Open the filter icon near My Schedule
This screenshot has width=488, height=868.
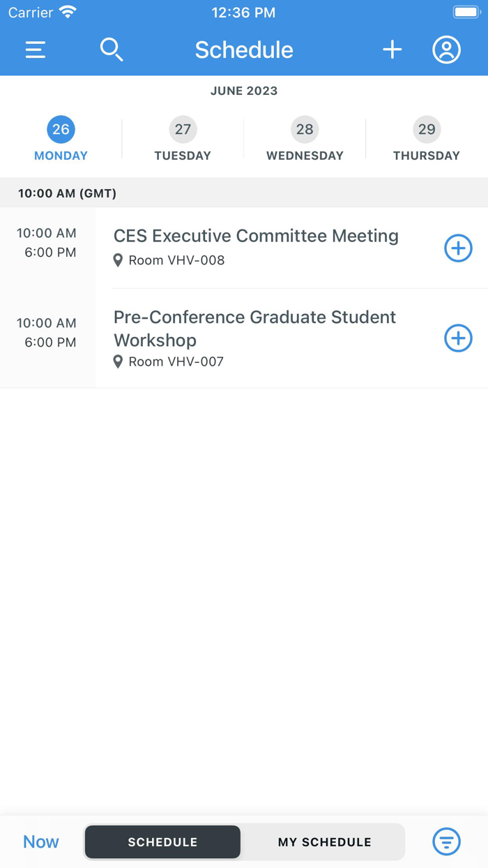click(x=446, y=841)
